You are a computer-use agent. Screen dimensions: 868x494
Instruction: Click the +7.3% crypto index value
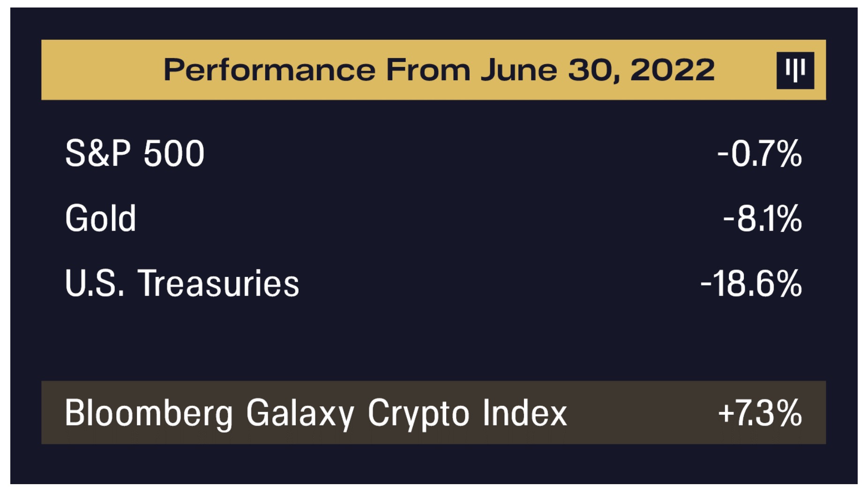click(x=760, y=413)
